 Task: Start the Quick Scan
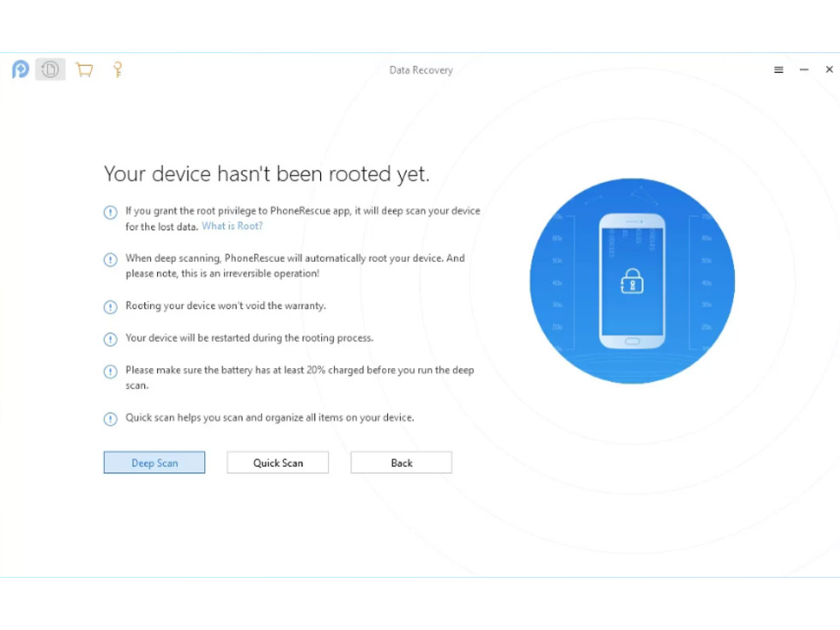point(278,463)
